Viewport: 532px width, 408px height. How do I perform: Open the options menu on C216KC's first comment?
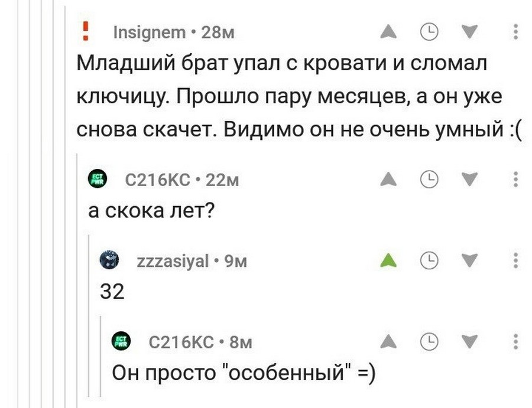(x=517, y=179)
